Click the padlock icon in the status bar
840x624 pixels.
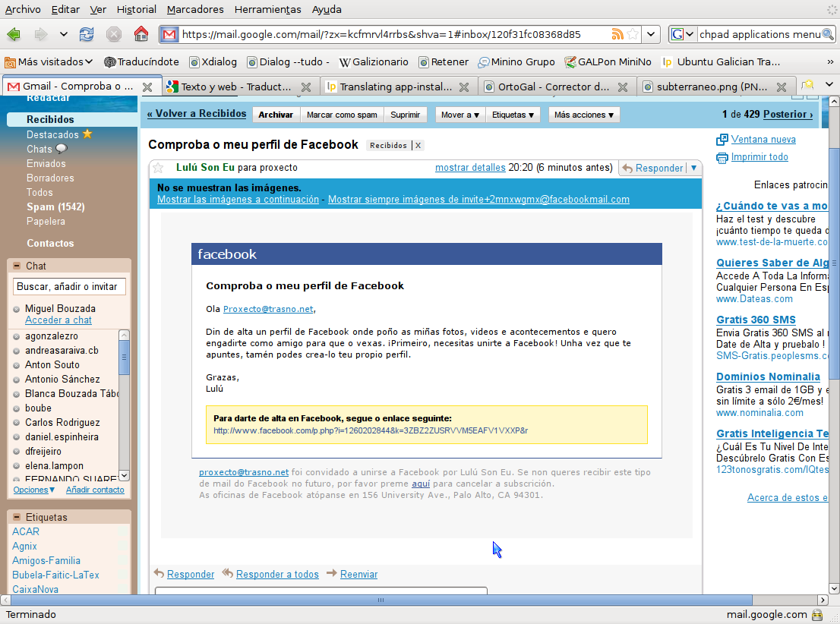click(x=817, y=614)
